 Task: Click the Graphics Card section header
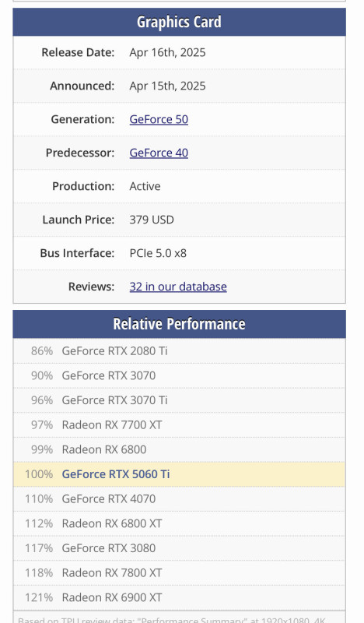click(x=180, y=22)
